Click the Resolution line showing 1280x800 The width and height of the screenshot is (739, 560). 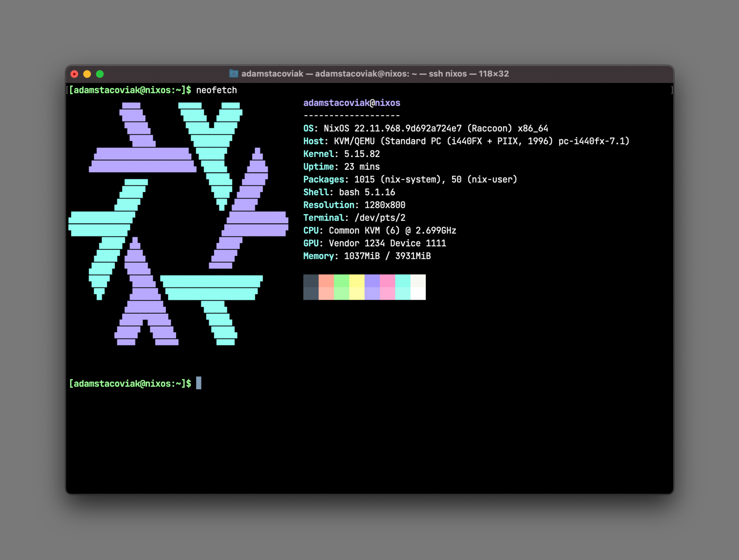[354, 205]
